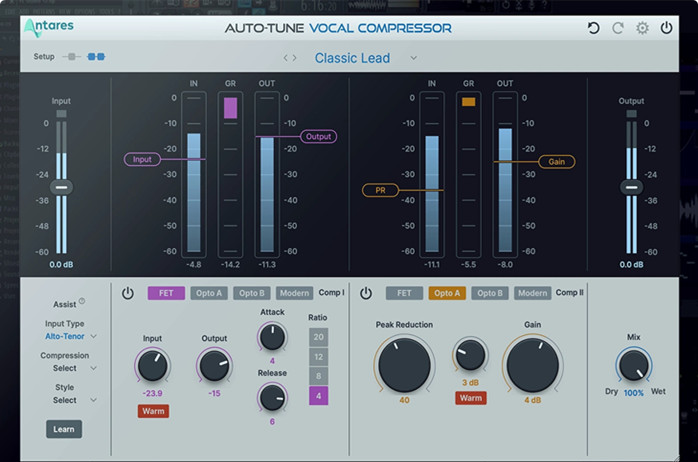
Task: Select Opto A mode for Comp II
Action: (x=447, y=293)
